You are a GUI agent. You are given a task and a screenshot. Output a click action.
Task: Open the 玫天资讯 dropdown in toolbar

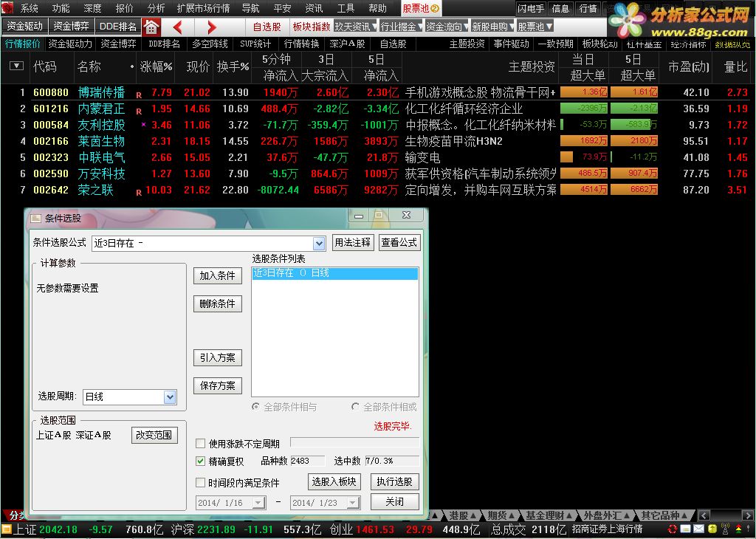click(x=356, y=27)
